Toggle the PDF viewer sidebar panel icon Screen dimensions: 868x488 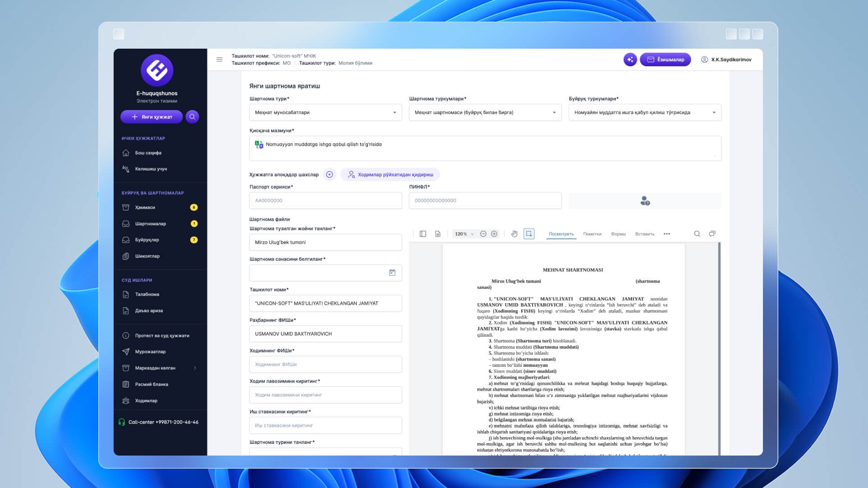(x=423, y=234)
